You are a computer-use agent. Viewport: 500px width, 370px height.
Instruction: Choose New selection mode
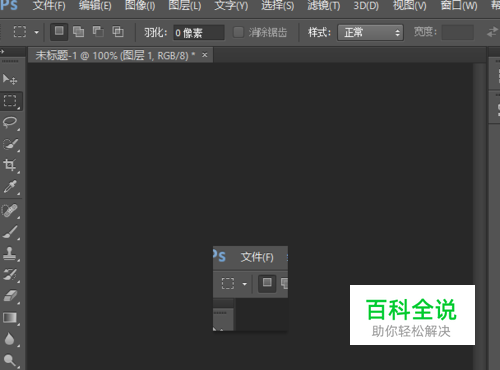coord(59,32)
